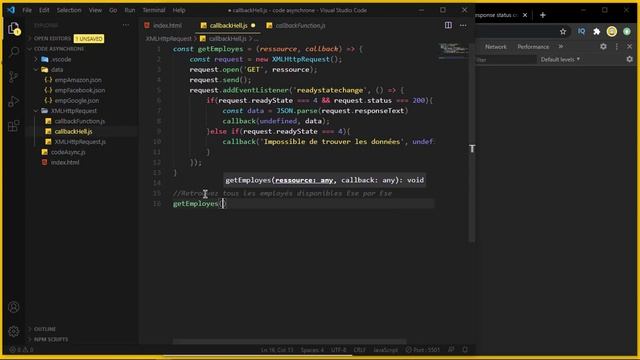
Task: Click the editor horizontal scrollbar
Action: coord(289,341)
